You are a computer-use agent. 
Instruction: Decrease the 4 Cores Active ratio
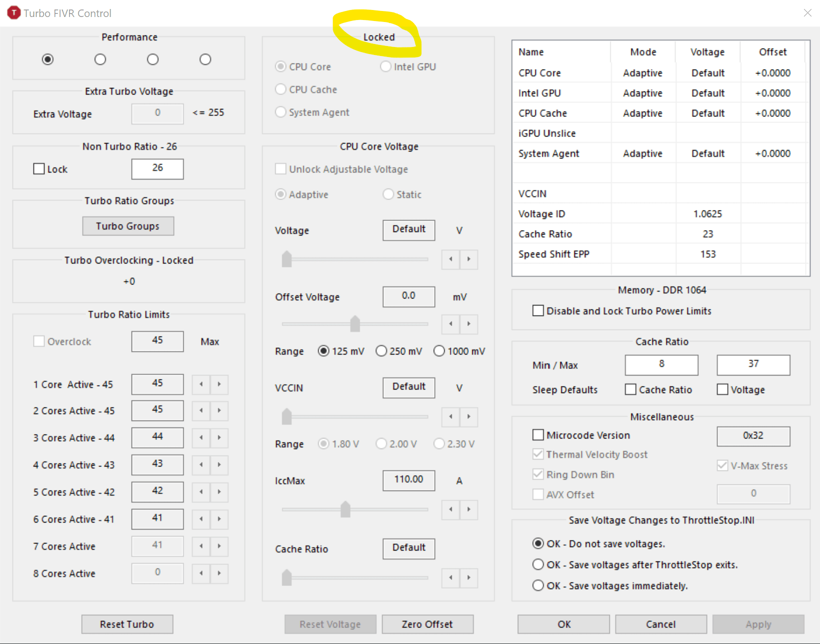pos(201,464)
